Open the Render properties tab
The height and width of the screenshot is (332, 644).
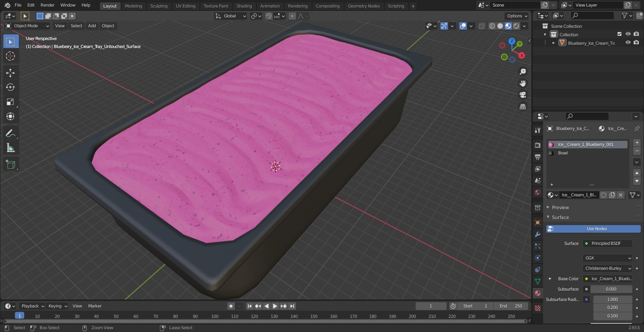pos(537,145)
